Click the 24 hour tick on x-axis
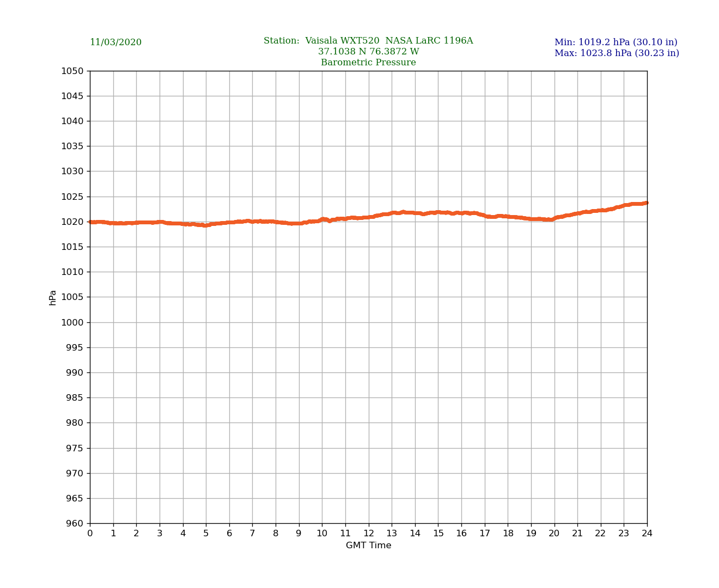Viewport: 719px width, 588px height. point(647,534)
